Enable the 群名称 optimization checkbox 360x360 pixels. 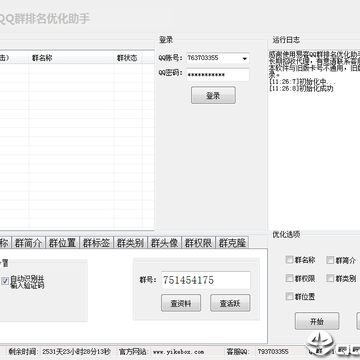289,260
